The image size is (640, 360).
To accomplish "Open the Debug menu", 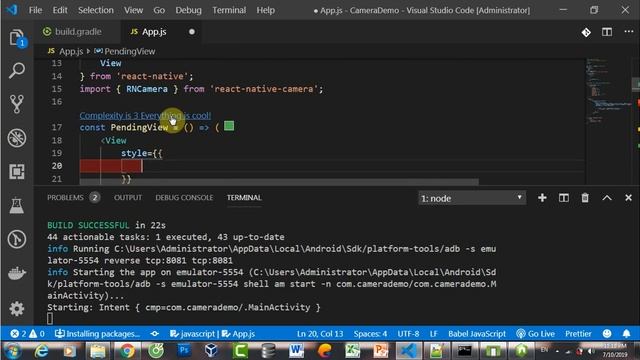I will pos(189,10).
